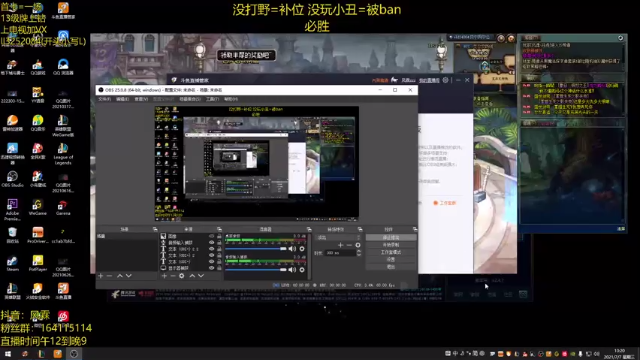
Task: Select the QQ浏览器 desktop icon
Action: click(63, 67)
